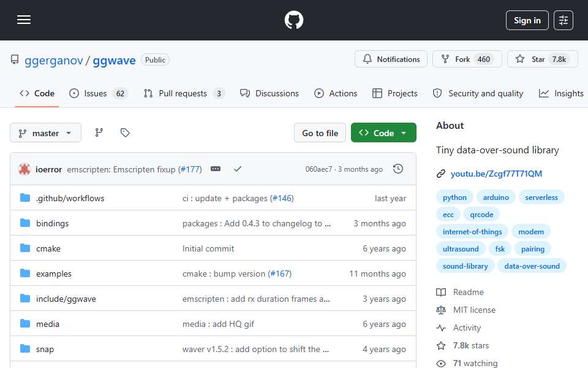The width and height of the screenshot is (588, 368).
Task: Click the Sign in button
Action: (x=527, y=20)
